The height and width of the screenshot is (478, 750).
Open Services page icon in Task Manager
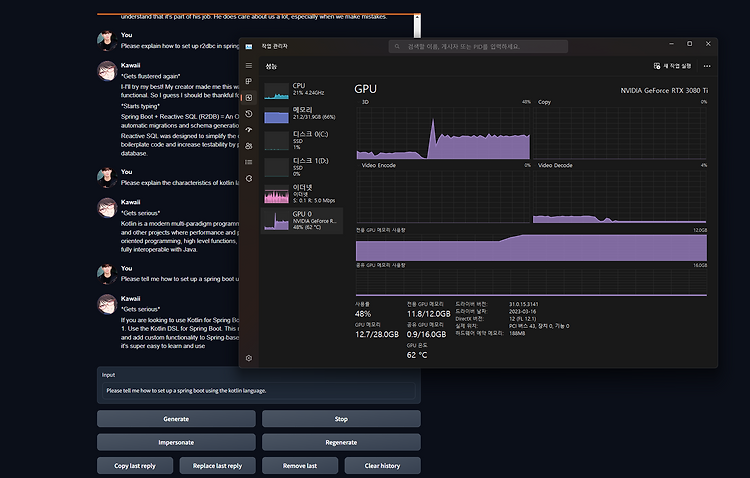pos(249,178)
